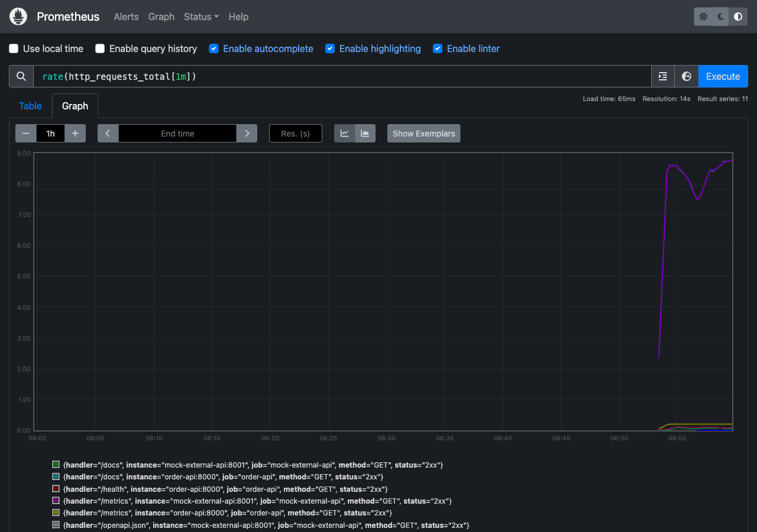Open the Alerts page

126,17
